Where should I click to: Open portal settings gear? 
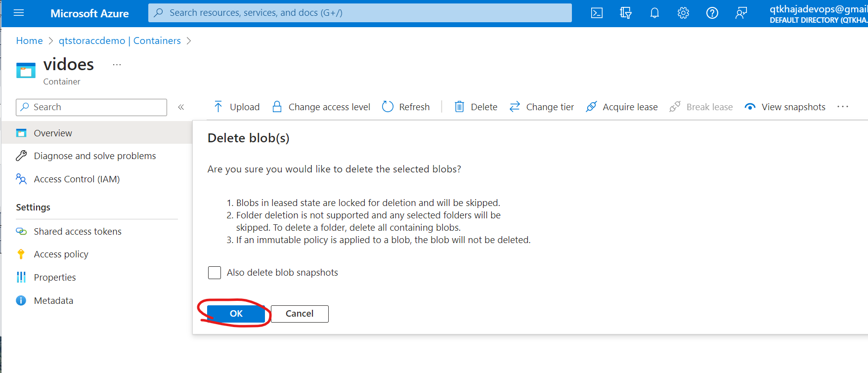(683, 13)
